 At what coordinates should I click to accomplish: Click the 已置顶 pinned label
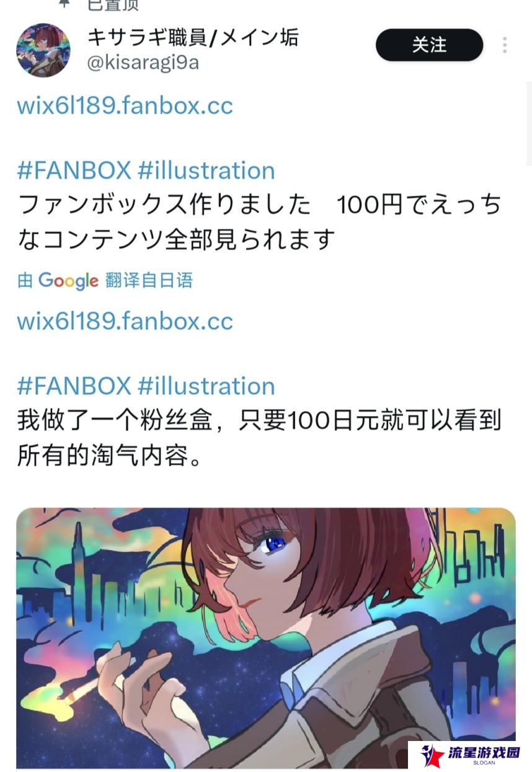click(x=113, y=4)
